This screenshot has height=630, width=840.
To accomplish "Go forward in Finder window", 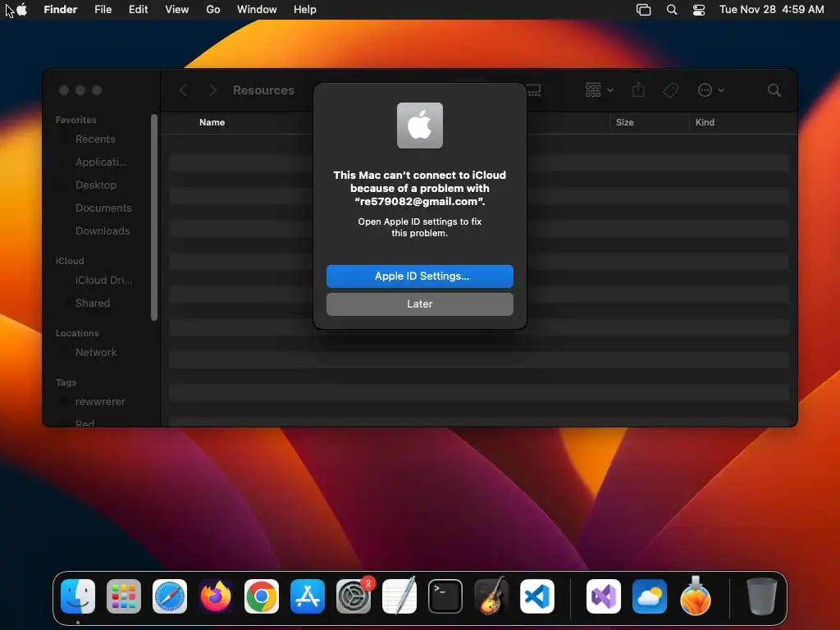I will (212, 90).
